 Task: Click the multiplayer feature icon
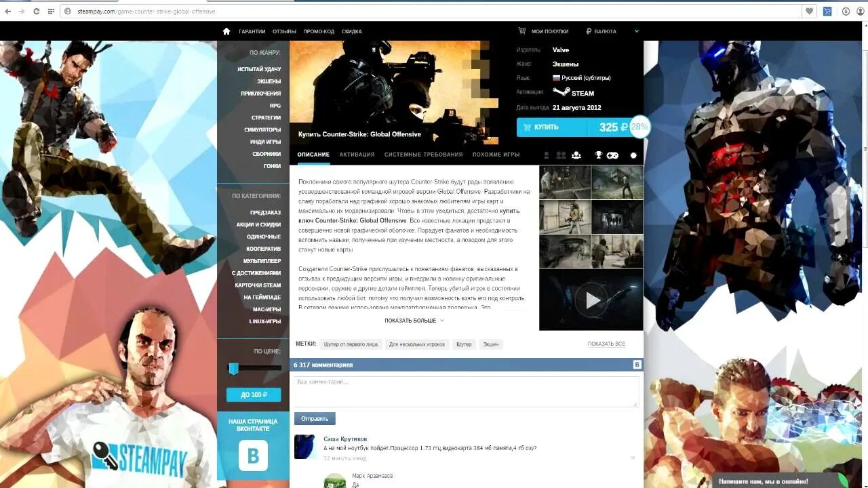tap(561, 155)
